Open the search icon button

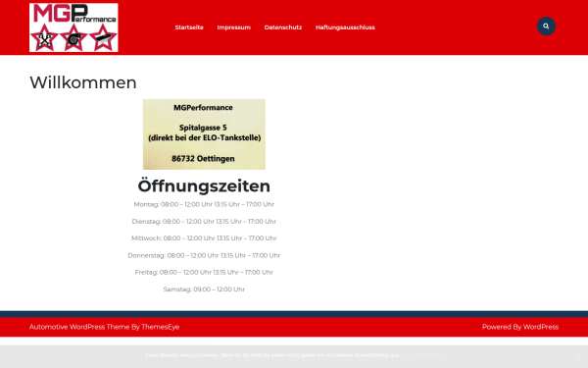tap(546, 26)
